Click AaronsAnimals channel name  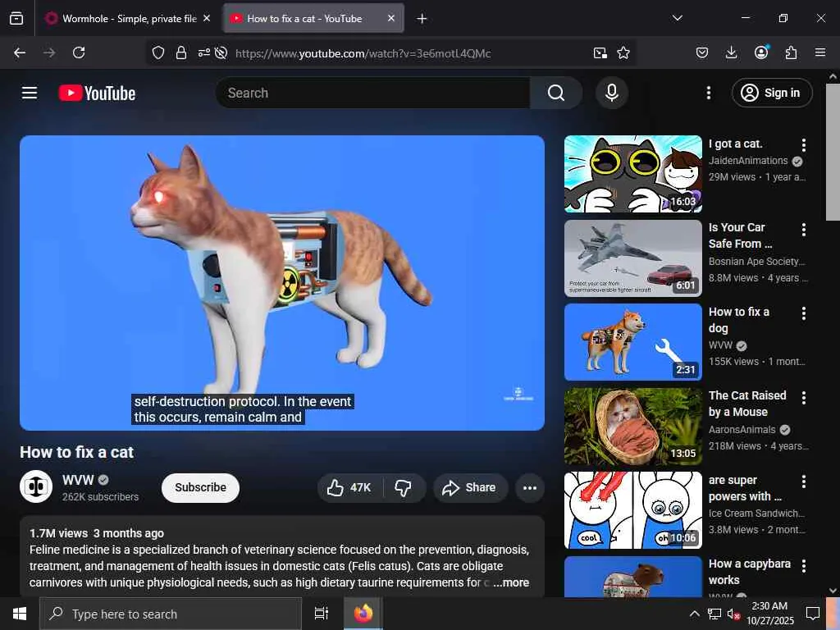point(742,430)
